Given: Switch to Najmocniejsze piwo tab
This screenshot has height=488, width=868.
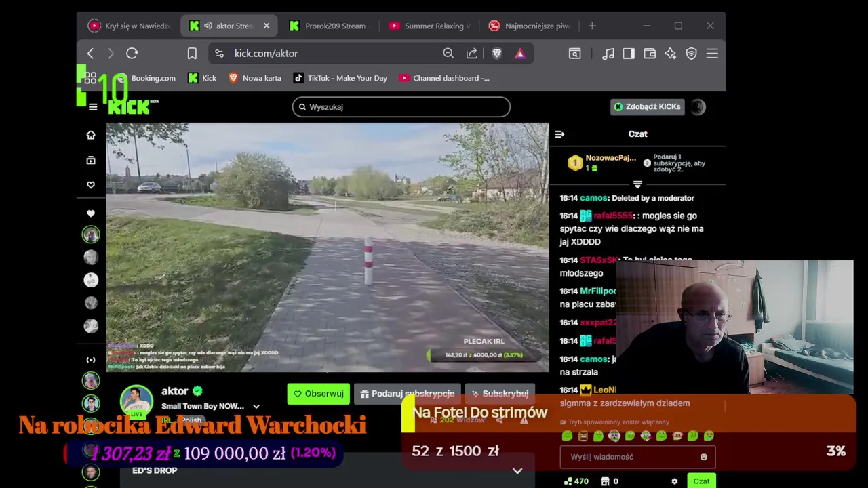Looking at the screenshot, I should coord(530,26).
